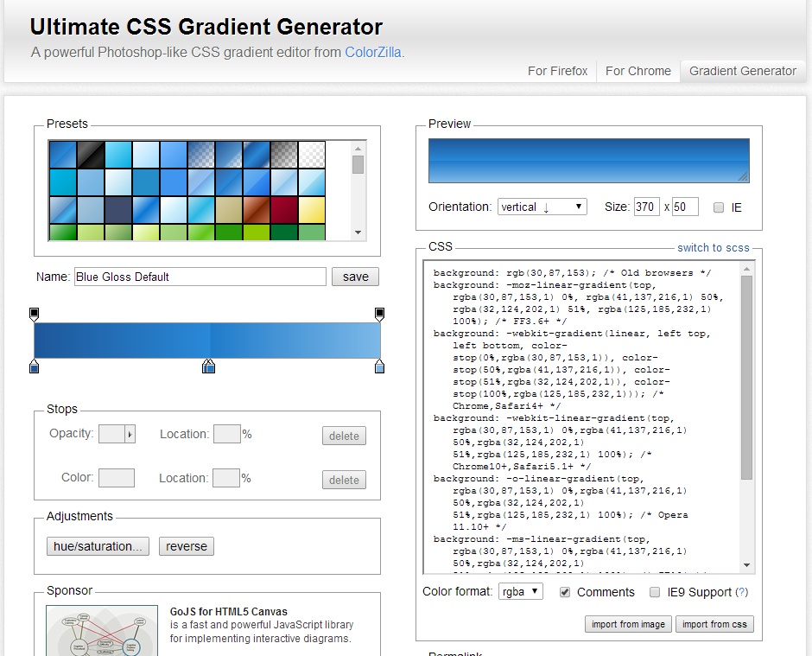
Task: Follow the ColorZilla link in the subtitle
Action: pos(373,53)
